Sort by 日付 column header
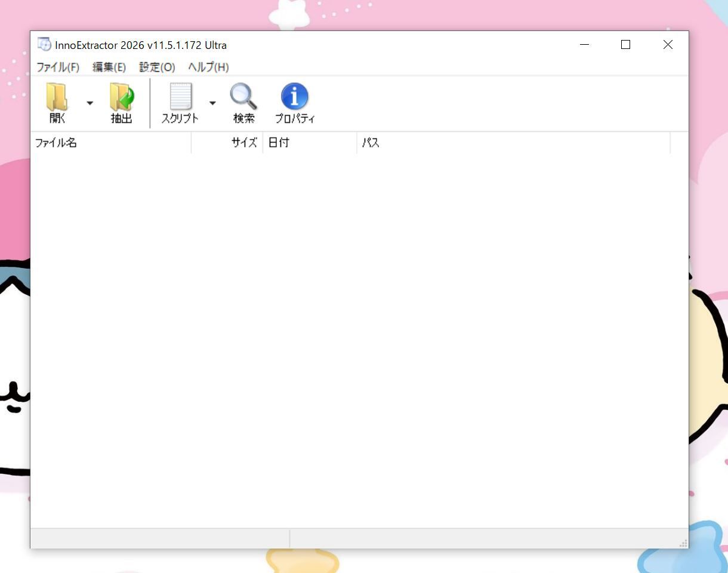 pyautogui.click(x=310, y=143)
